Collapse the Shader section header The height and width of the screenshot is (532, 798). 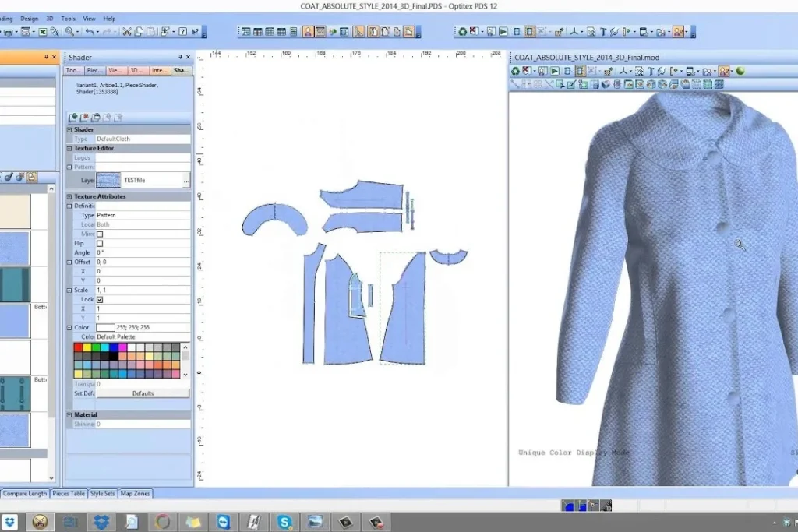click(69, 129)
